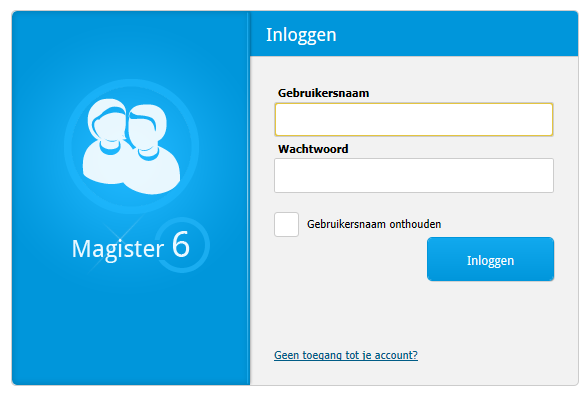Click the bold Wachtwoord field label
This screenshot has height=395, width=585.
point(313,149)
